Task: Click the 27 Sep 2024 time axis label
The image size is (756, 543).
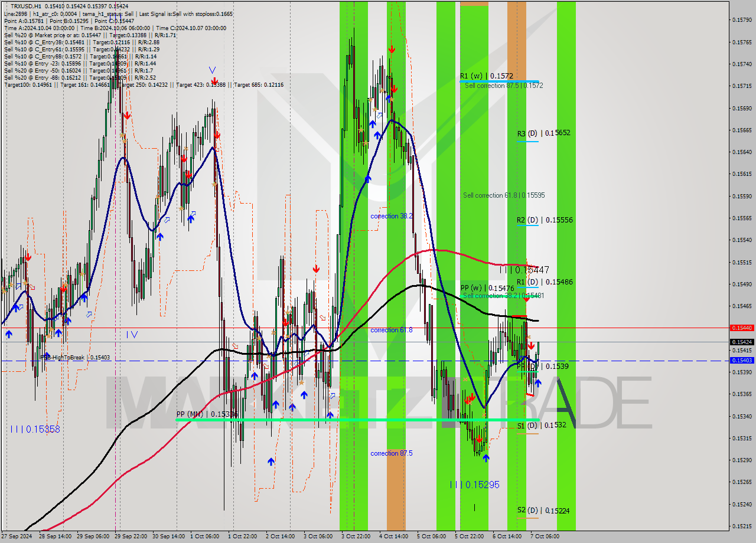Action: tap(17, 537)
